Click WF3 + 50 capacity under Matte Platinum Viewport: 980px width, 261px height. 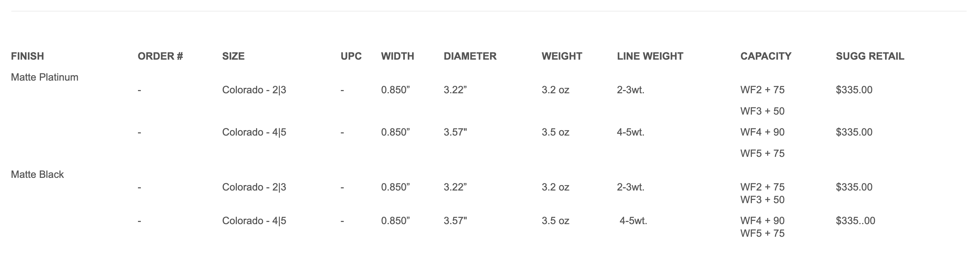[x=762, y=111]
